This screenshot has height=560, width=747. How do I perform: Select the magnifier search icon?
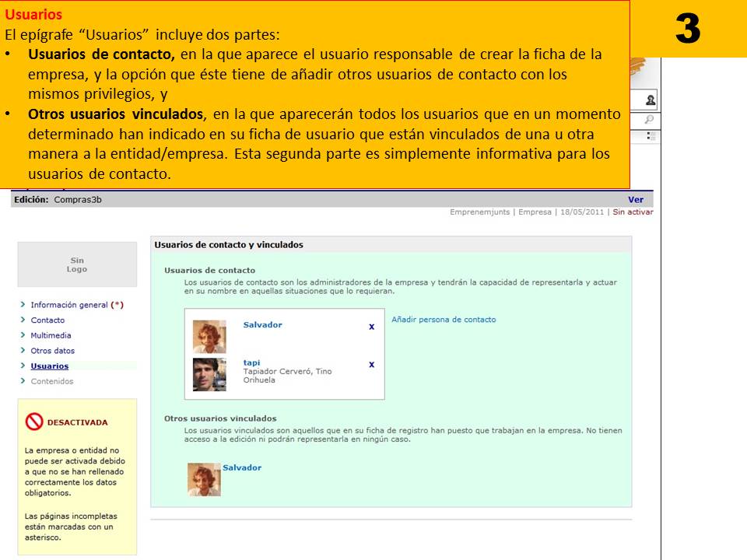tap(649, 118)
